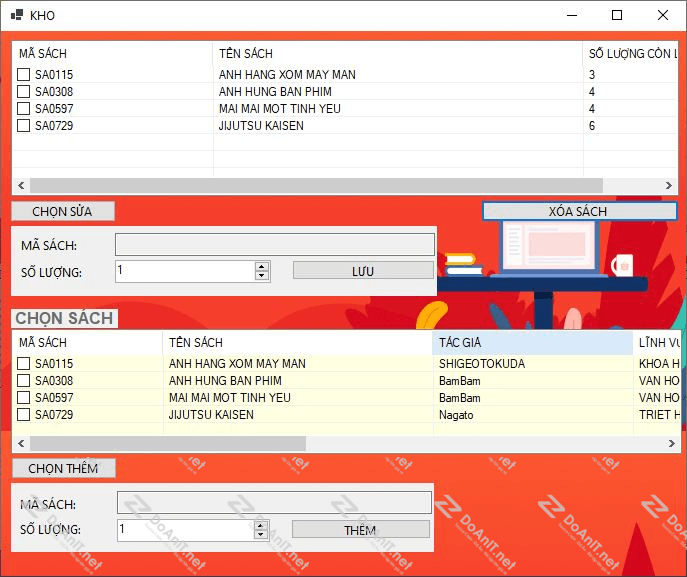Check SA0729 in the CHỌN SÁCH list
Viewport: 687px width, 577px height.
(x=23, y=414)
